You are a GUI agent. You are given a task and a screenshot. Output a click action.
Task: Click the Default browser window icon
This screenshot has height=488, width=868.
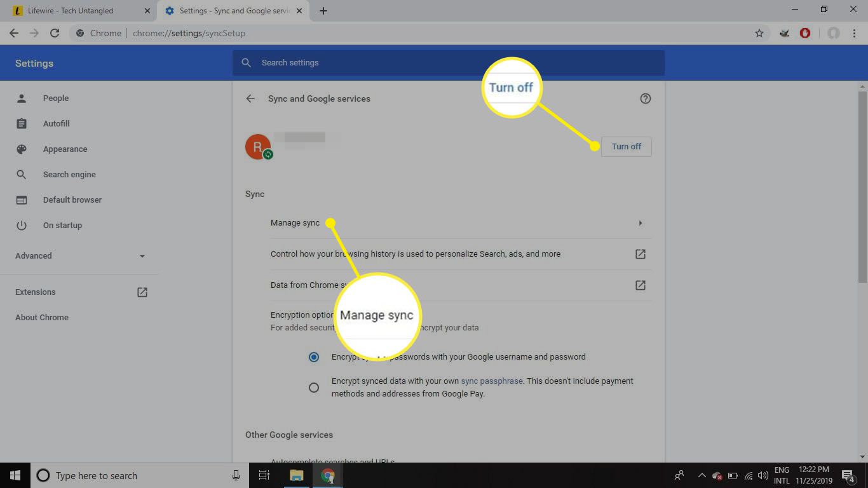click(22, 200)
